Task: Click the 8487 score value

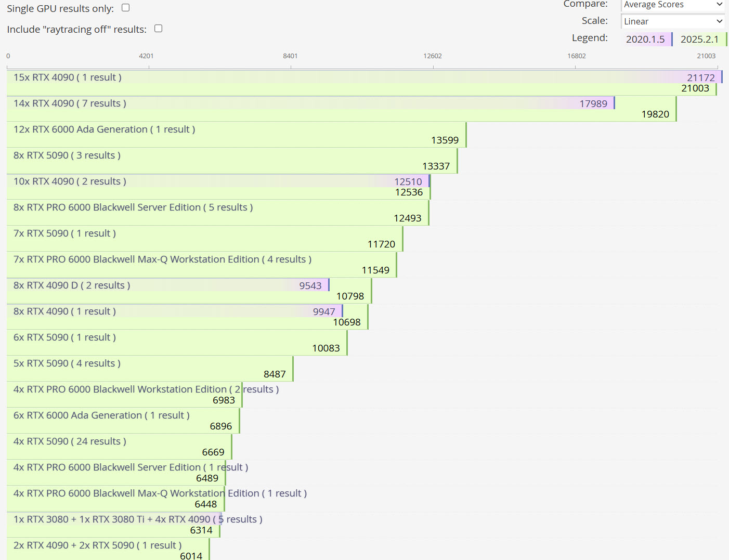Action: point(275,374)
